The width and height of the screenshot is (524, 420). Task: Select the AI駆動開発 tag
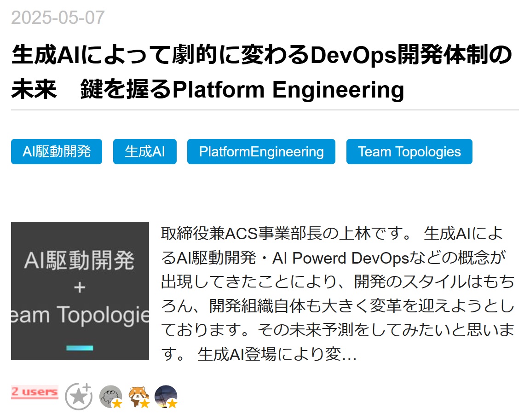(57, 152)
